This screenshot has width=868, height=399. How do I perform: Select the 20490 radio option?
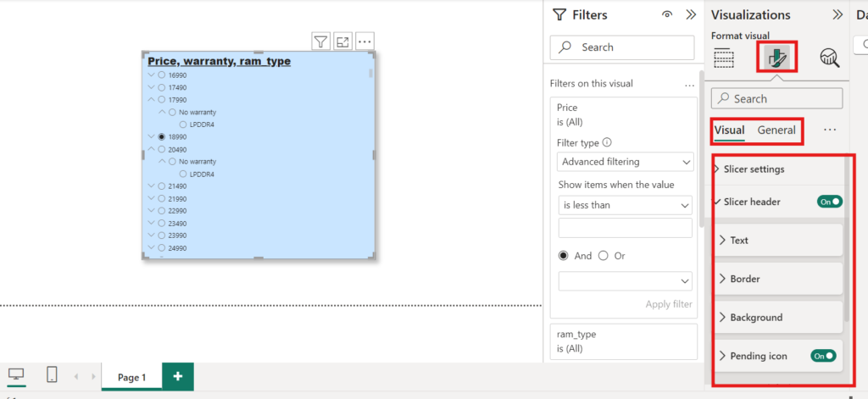pos(161,149)
